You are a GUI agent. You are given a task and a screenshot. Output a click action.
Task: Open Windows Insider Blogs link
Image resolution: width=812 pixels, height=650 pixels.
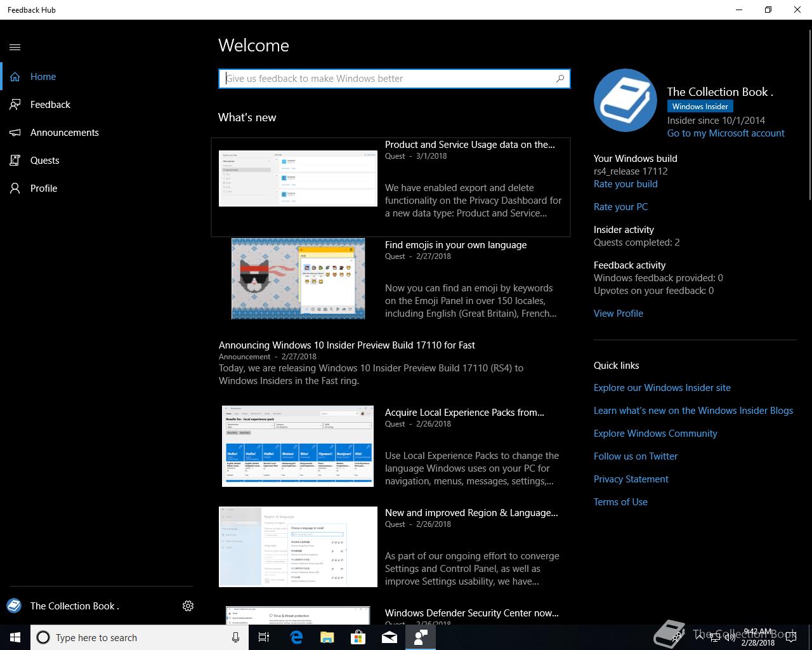[x=693, y=411]
